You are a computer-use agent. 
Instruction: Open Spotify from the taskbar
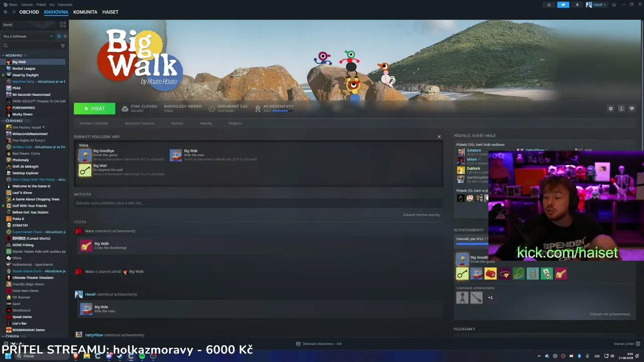pos(142,356)
